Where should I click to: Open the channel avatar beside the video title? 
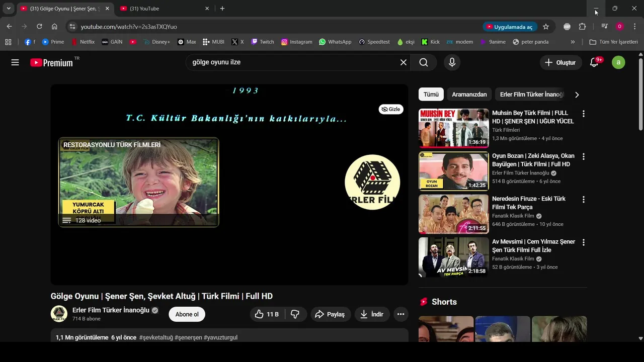tap(59, 314)
